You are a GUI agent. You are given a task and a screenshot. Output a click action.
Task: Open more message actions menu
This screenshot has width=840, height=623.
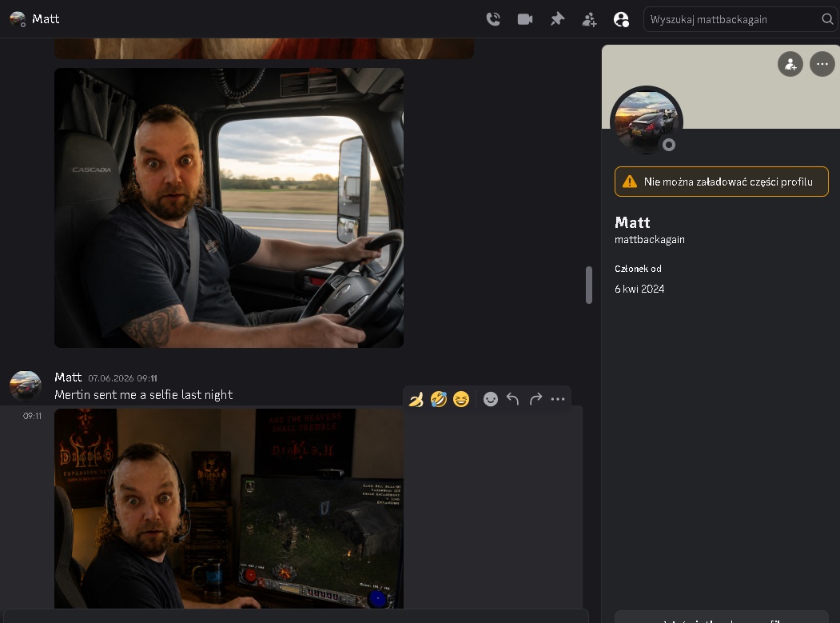558,399
